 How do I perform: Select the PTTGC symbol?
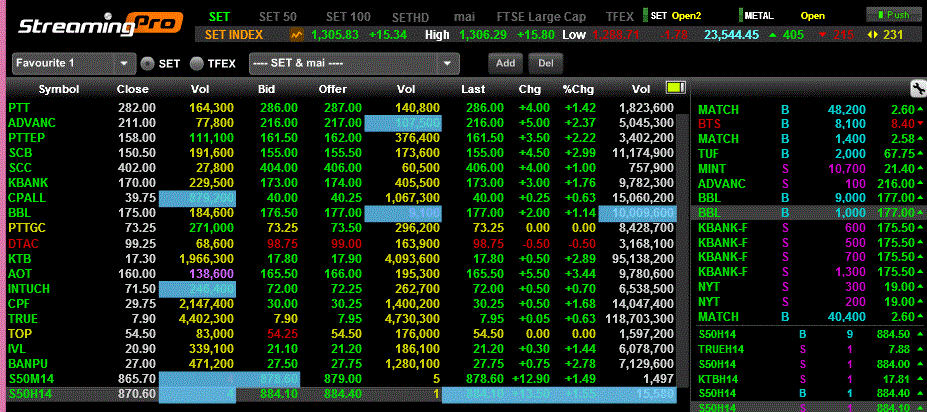point(28,228)
